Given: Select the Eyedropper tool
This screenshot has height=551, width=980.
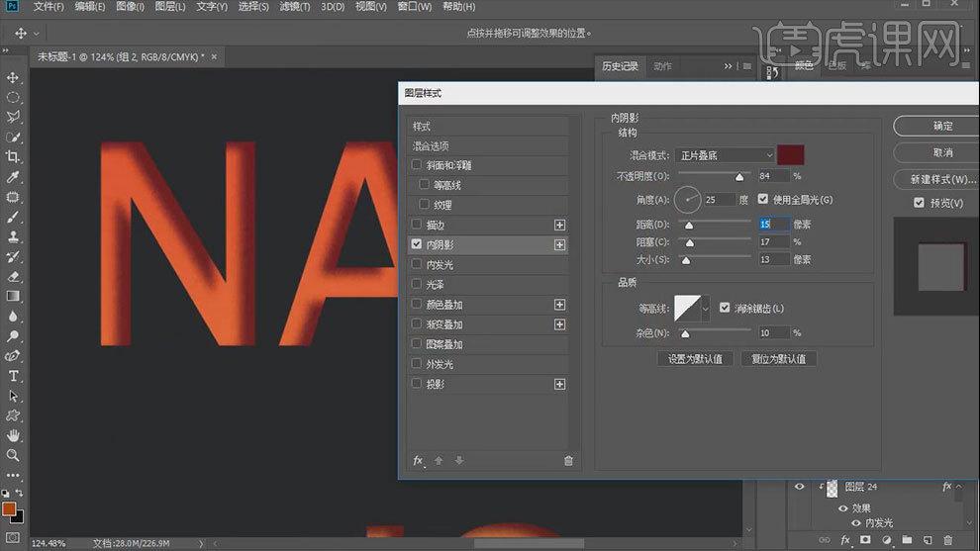Looking at the screenshot, I should (13, 177).
